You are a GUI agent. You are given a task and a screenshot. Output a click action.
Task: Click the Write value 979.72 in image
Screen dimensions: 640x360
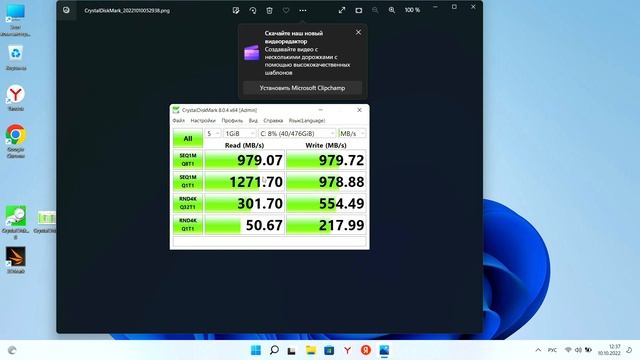pyautogui.click(x=342, y=160)
